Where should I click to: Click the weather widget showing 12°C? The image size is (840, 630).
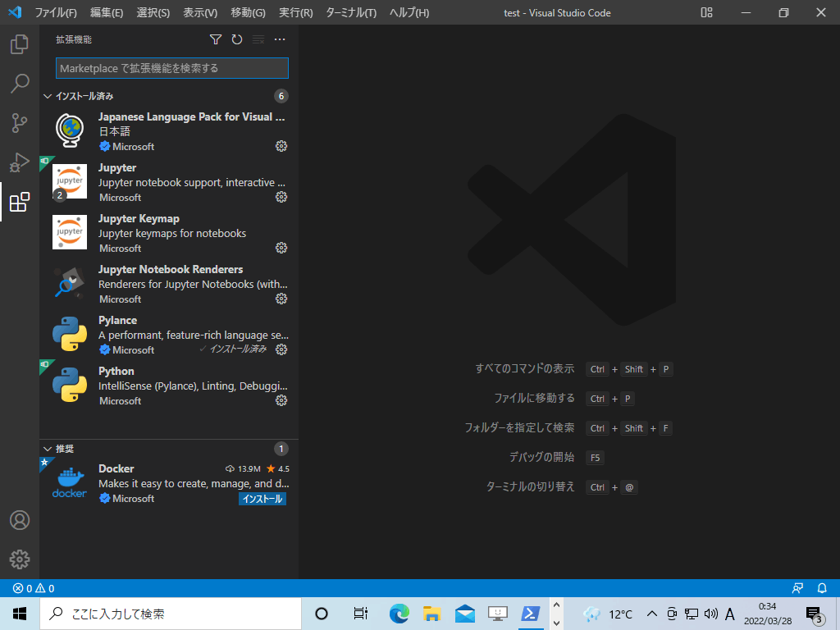coord(609,614)
